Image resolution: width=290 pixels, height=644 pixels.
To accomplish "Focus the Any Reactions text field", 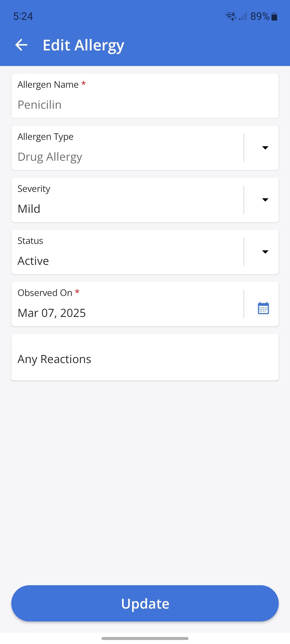I will [145, 359].
